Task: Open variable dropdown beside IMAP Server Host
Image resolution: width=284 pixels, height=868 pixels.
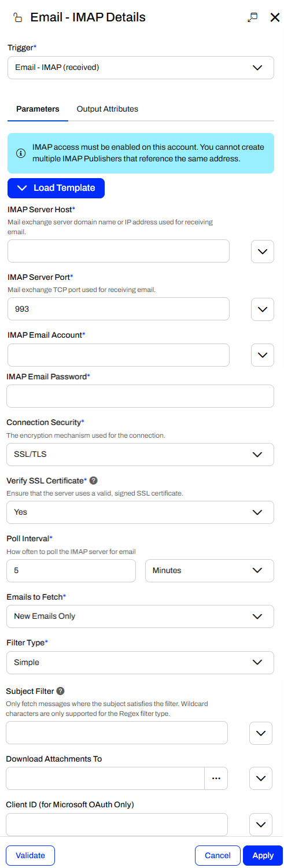Action: click(x=263, y=252)
